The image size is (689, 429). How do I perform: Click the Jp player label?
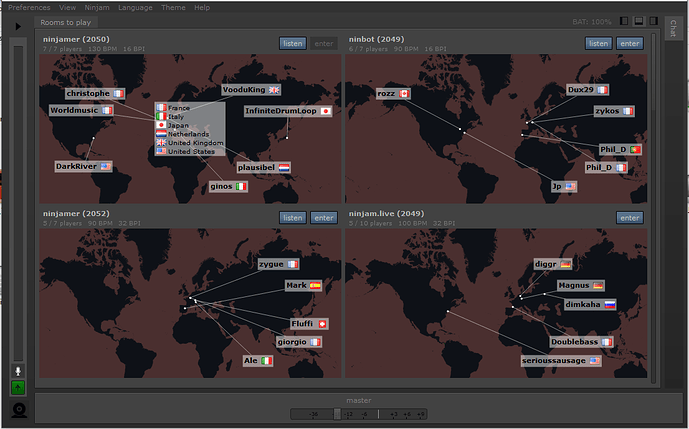pos(564,187)
